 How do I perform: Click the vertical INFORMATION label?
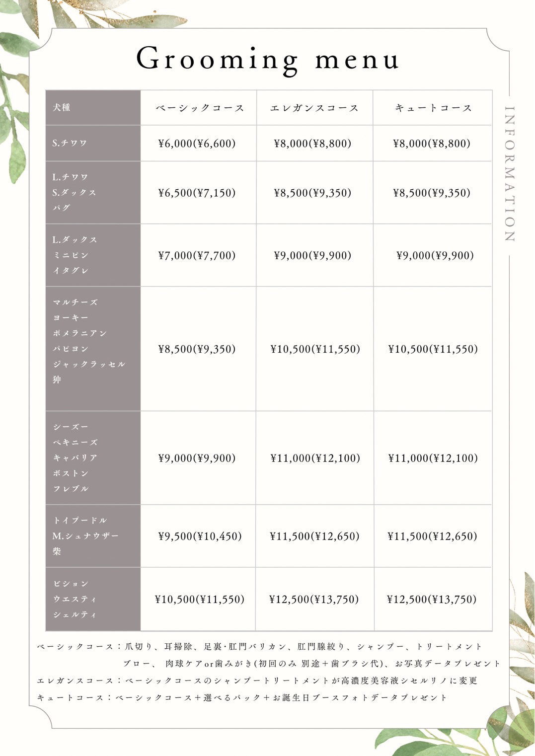click(509, 174)
